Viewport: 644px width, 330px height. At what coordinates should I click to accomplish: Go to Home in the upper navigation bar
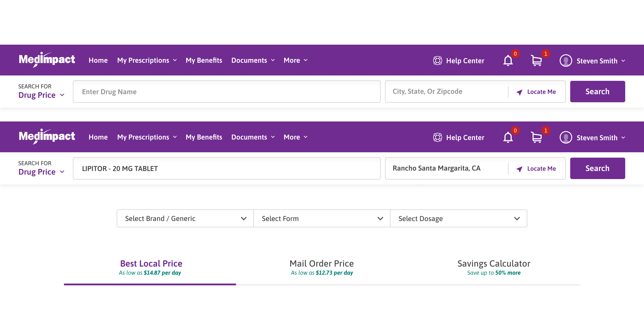coord(98,61)
